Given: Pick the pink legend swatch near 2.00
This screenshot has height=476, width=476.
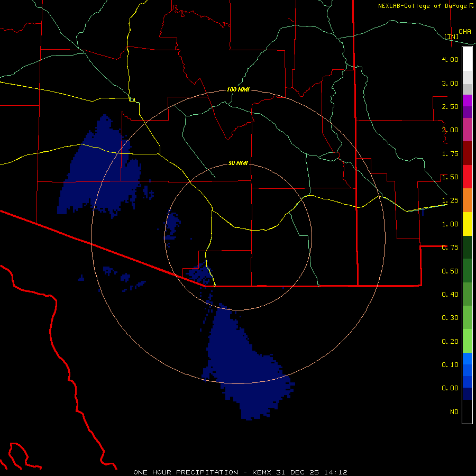Looking at the screenshot, I should (x=467, y=130).
